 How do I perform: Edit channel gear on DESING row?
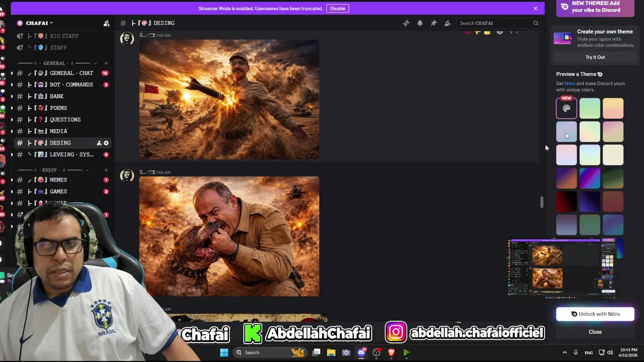click(x=106, y=143)
